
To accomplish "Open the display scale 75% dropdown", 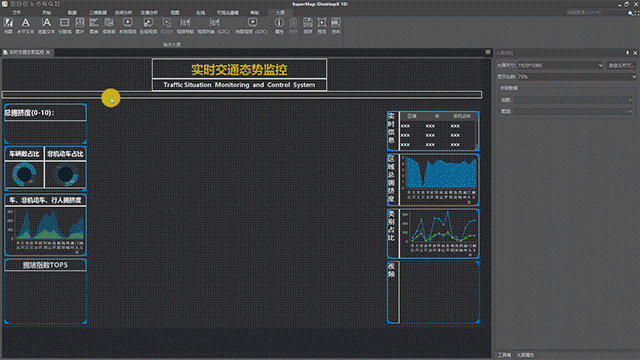I will [577, 77].
